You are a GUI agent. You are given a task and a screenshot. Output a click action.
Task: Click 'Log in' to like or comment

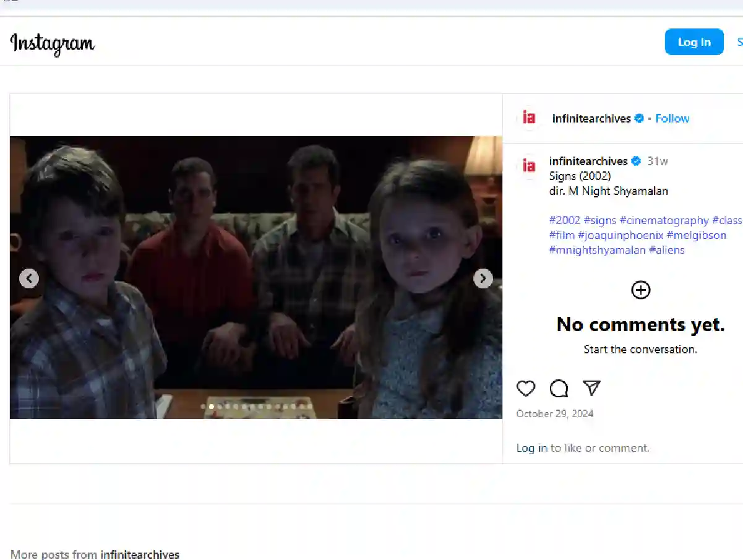coord(532,448)
